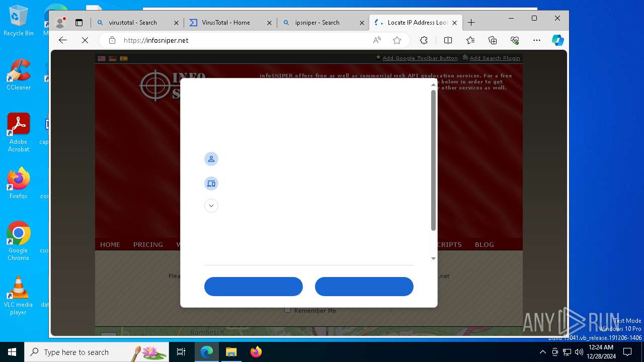Click the left blue button in dialog
This screenshot has height=362, width=644.
coord(254,287)
